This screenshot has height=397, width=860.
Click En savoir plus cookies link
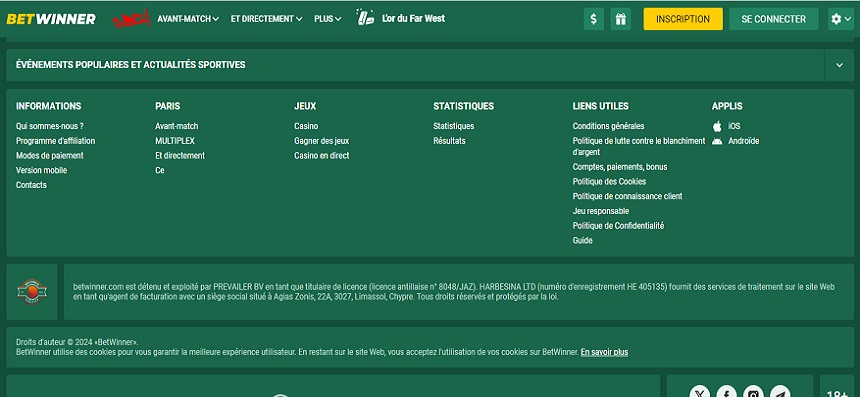click(604, 352)
